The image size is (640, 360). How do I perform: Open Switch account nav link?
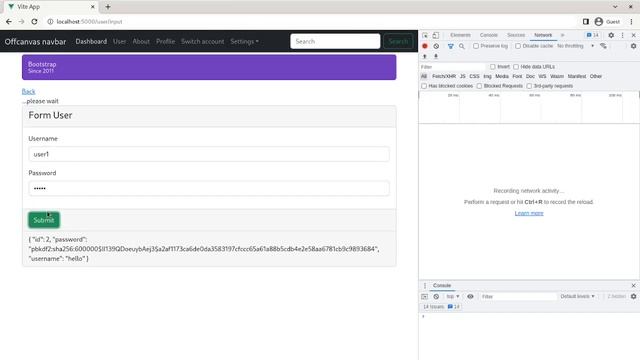click(202, 41)
